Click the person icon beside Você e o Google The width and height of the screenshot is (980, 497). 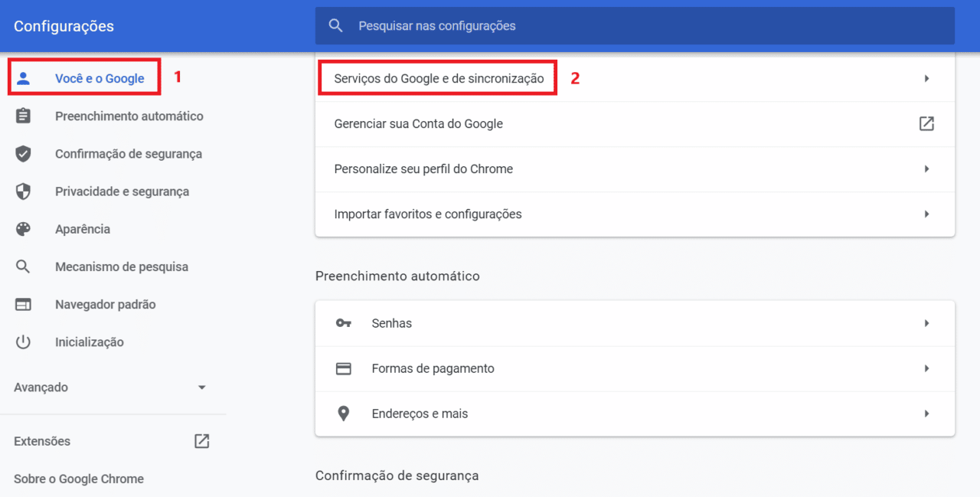(24, 78)
